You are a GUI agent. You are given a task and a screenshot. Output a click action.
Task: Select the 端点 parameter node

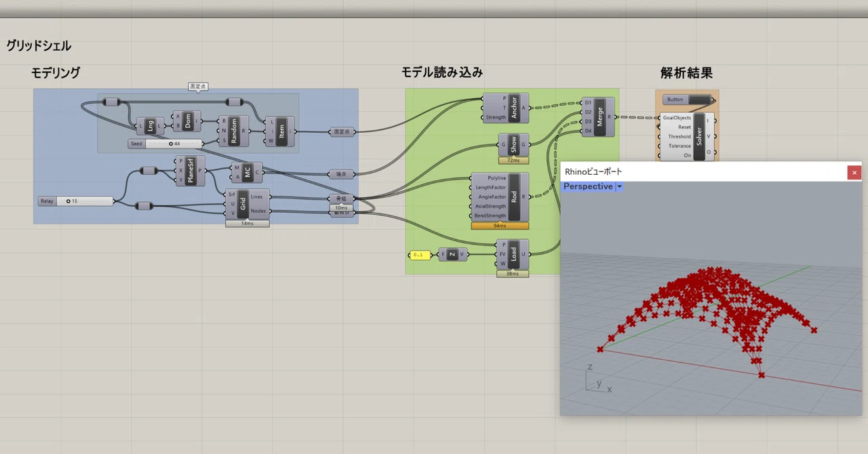click(342, 174)
